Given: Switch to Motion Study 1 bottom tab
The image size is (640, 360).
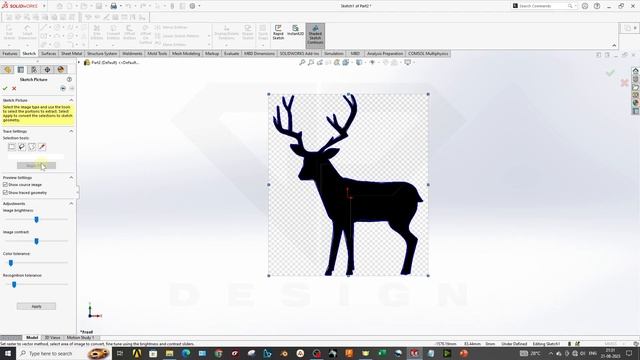Looking at the screenshot, I should pos(80,338).
